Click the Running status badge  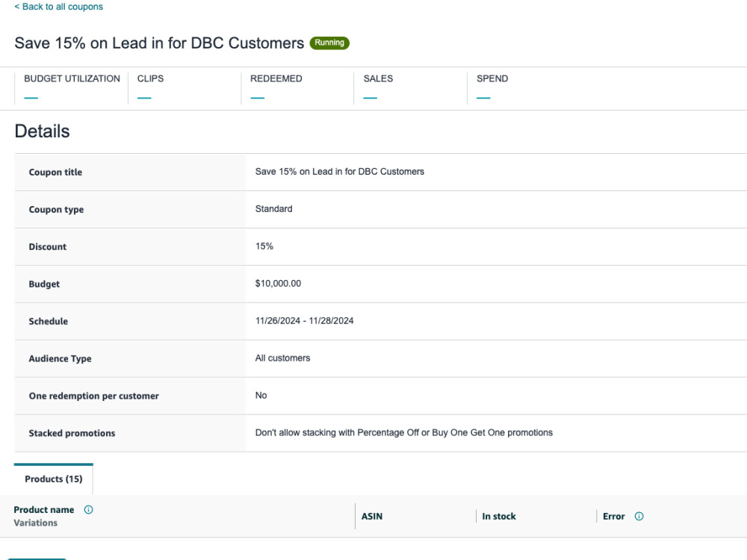coord(329,43)
